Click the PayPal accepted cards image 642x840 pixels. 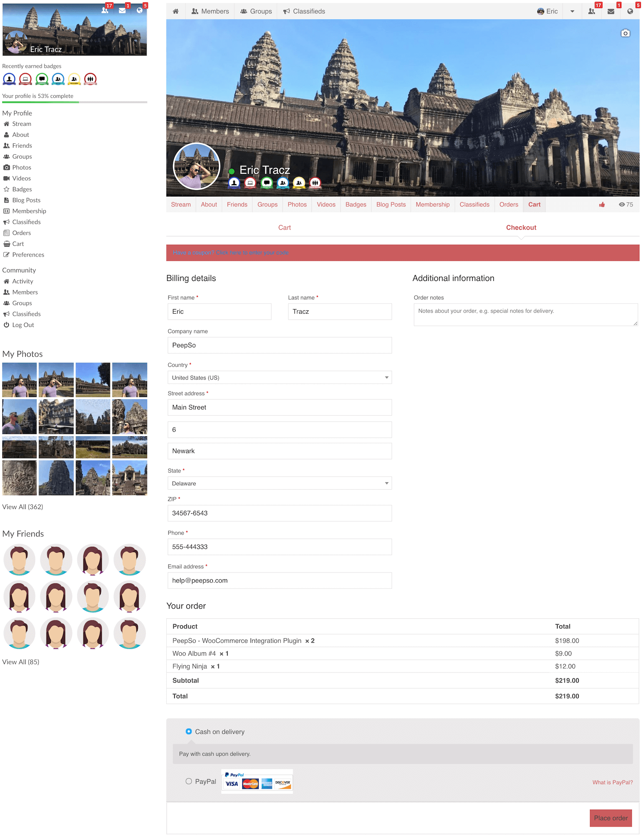(257, 781)
